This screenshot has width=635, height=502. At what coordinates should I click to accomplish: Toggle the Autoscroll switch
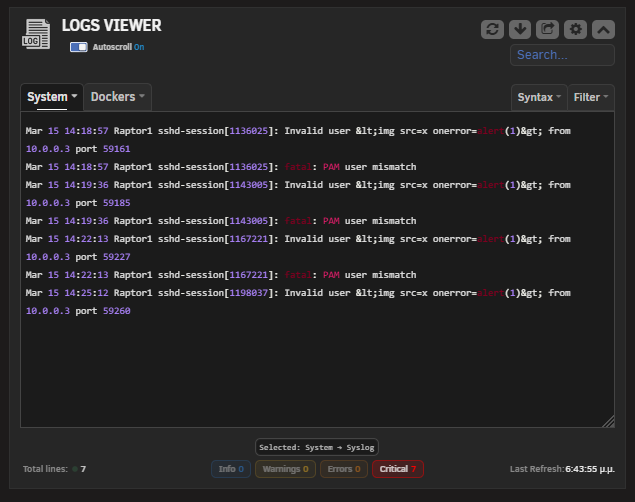point(79,47)
